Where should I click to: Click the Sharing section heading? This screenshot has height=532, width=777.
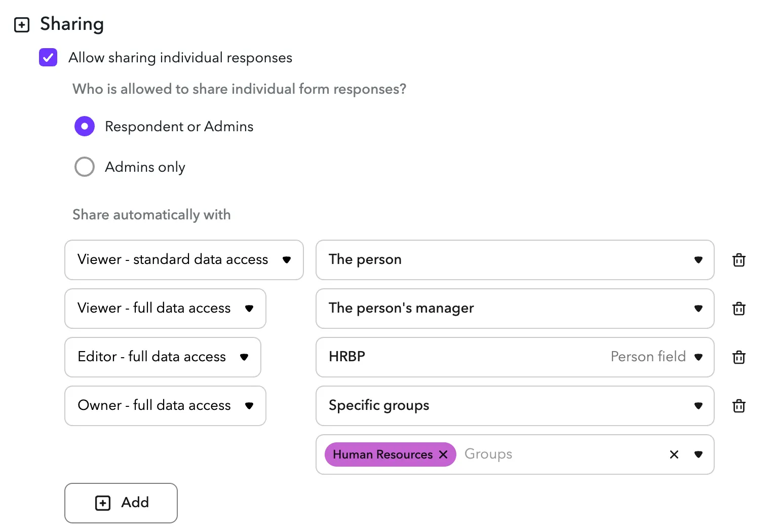pyautogui.click(x=72, y=24)
